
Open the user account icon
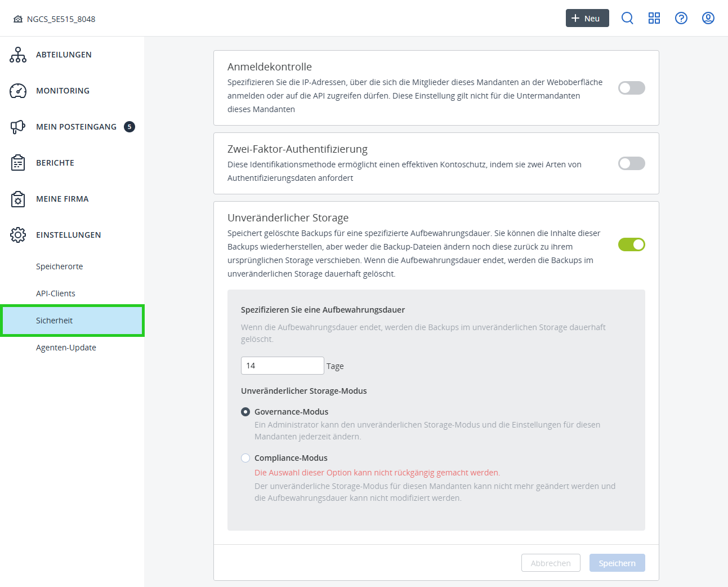[x=708, y=17]
